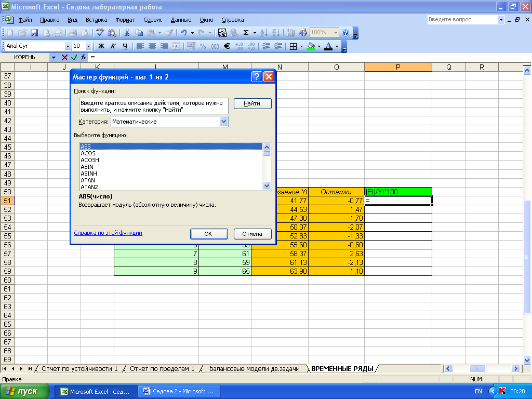
Task: Sort descending with the Z-A icon
Action: (x=276, y=33)
